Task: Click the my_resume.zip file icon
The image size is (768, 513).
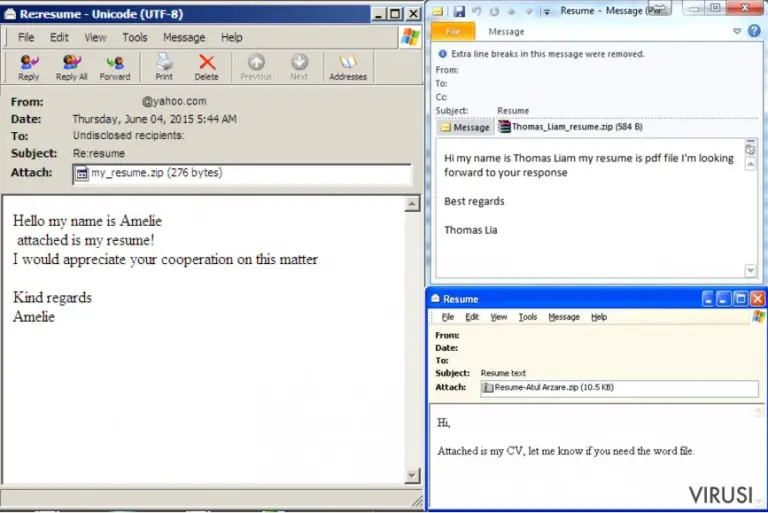Action: [82, 173]
